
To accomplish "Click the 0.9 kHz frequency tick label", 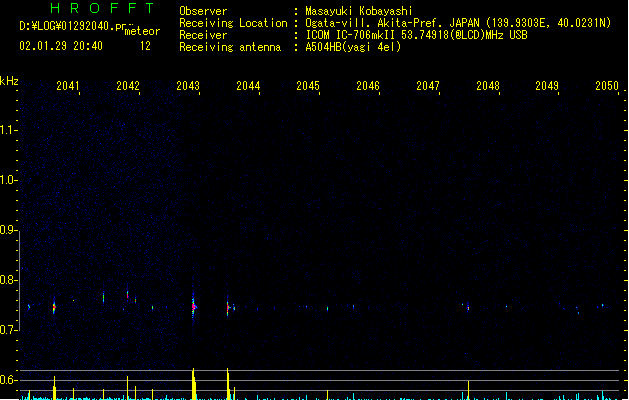I will point(8,229).
